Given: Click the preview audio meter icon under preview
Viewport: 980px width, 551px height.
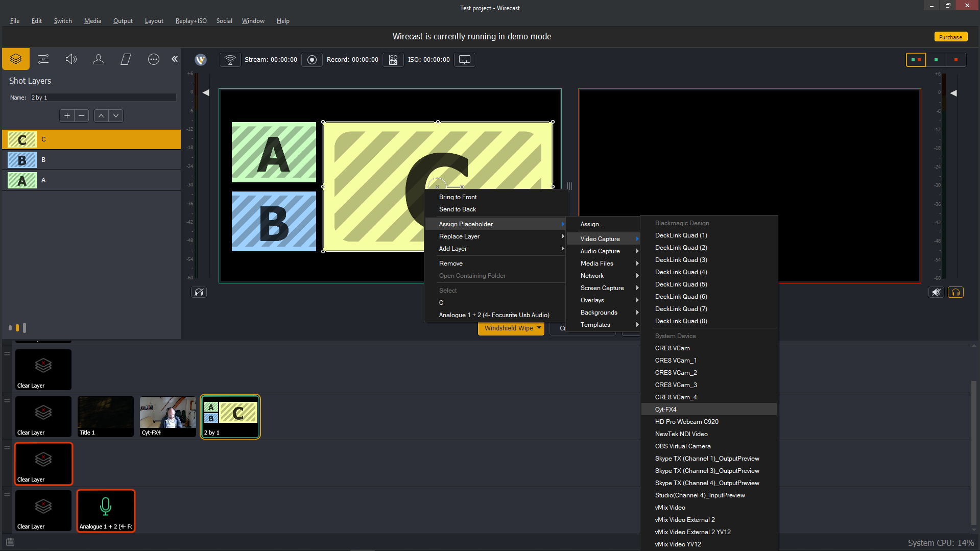Looking at the screenshot, I should 199,292.
